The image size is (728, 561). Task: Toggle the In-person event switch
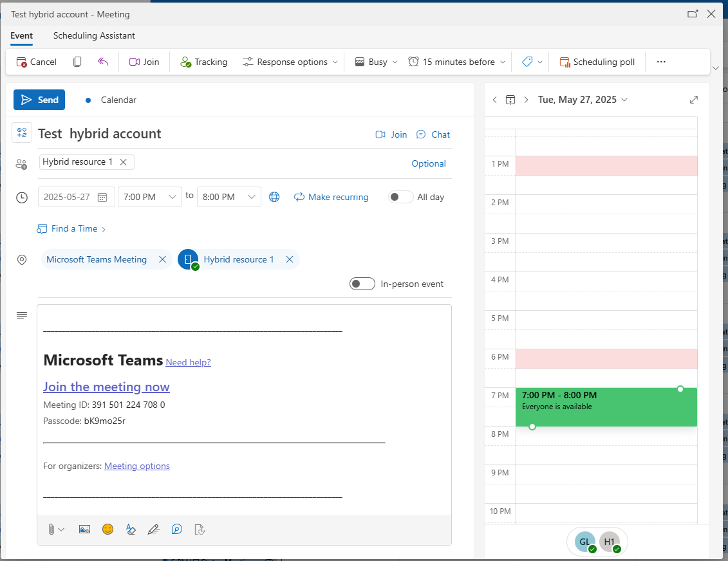coord(362,284)
